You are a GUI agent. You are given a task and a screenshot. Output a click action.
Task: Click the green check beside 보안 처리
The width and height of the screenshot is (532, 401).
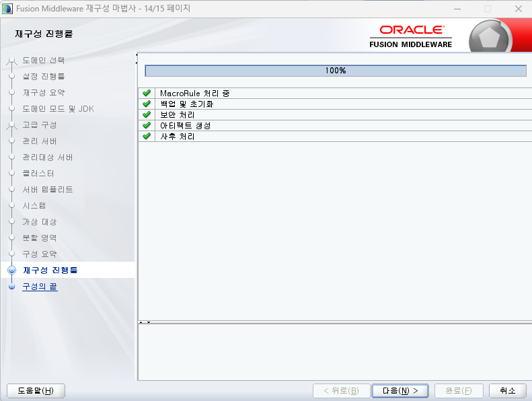(x=147, y=115)
